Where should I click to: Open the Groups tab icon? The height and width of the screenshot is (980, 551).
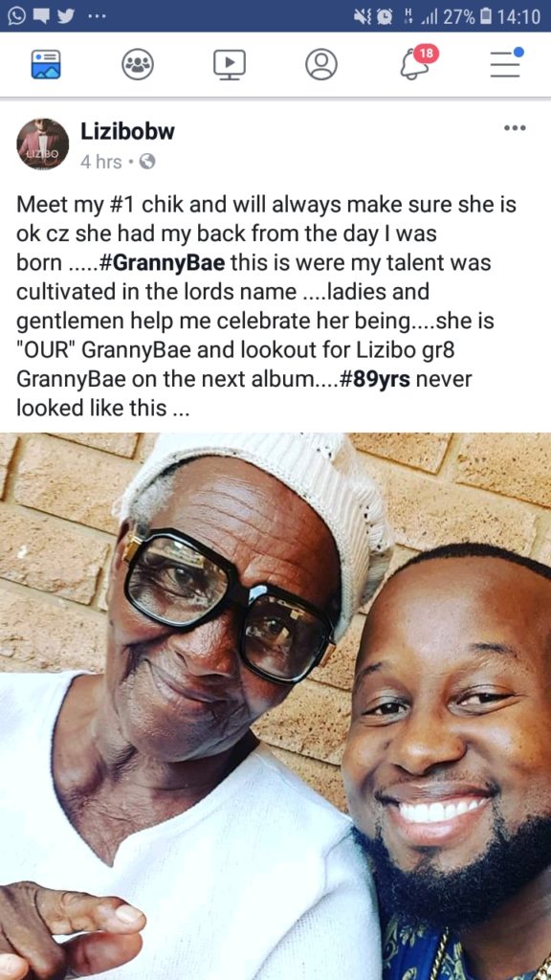(x=138, y=64)
